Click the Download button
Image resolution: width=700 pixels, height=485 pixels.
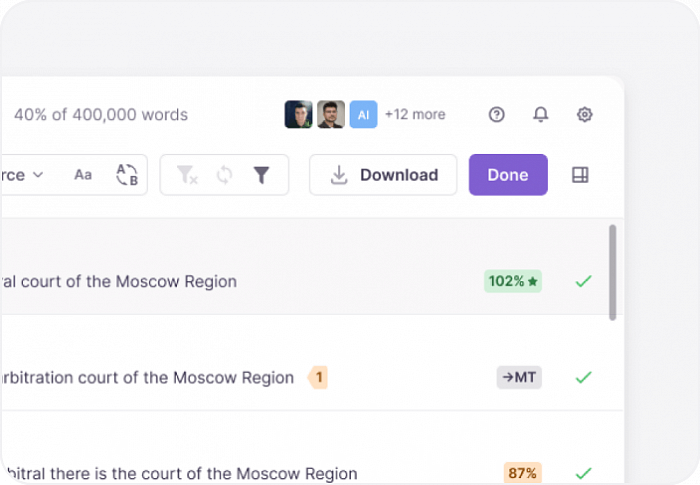point(383,175)
